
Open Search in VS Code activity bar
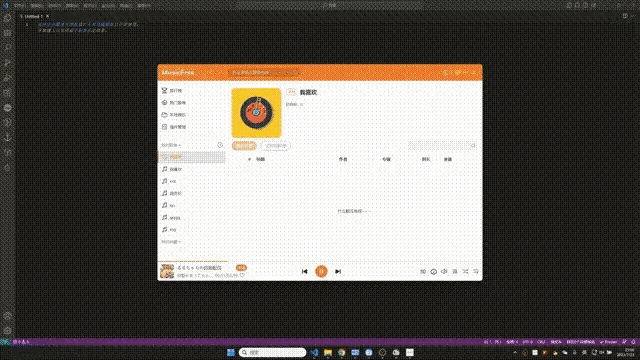[7, 48]
